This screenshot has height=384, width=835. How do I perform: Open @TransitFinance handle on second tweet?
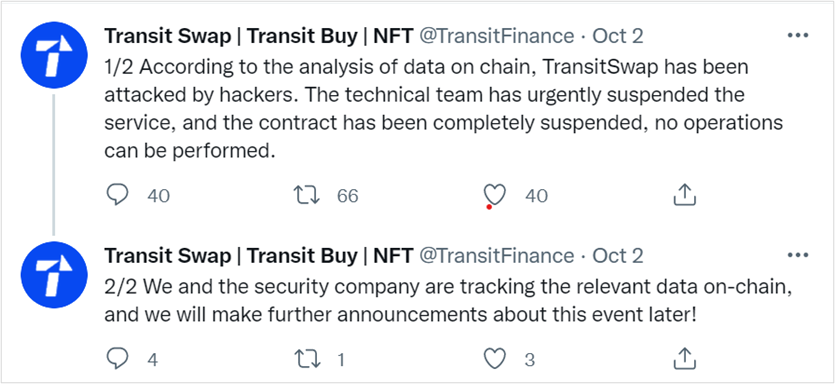tap(497, 256)
